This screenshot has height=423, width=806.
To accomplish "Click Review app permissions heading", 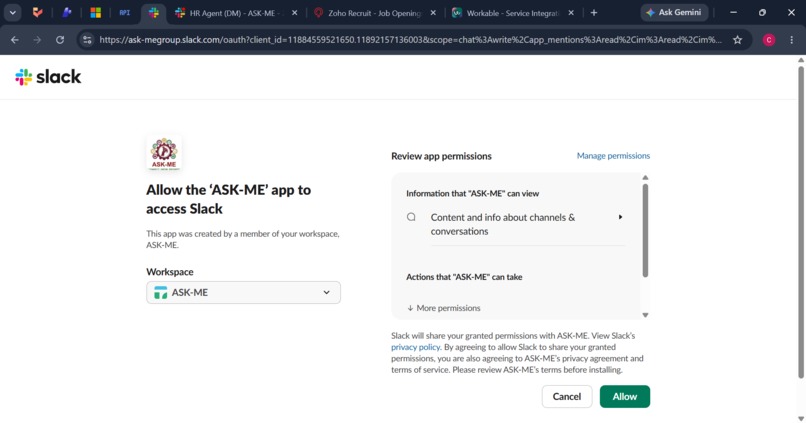I will pos(441,156).
